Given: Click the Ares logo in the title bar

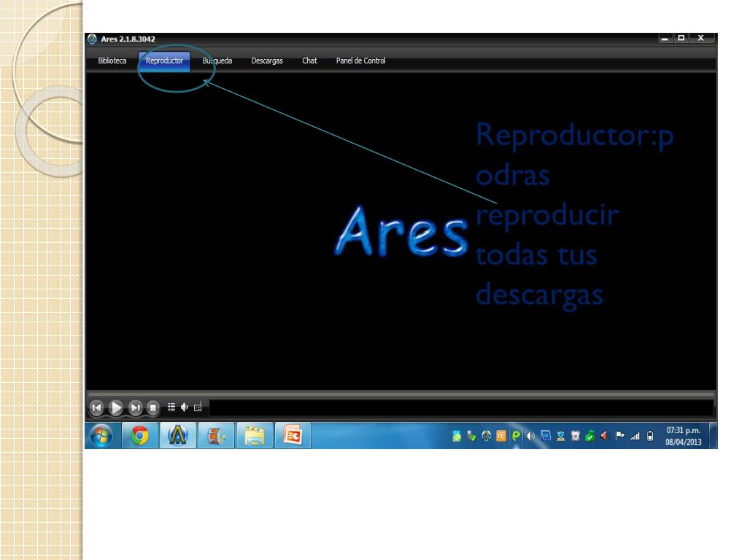Looking at the screenshot, I should (x=92, y=39).
